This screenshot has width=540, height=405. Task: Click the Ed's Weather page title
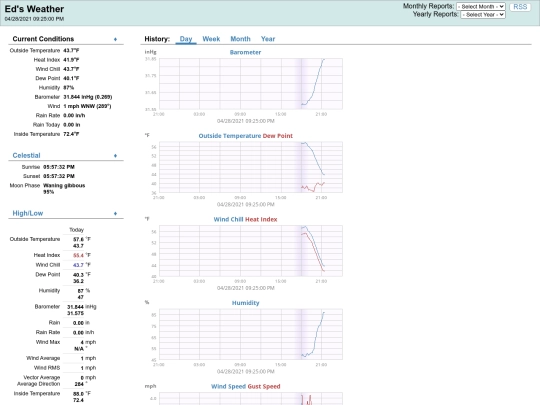click(34, 9)
